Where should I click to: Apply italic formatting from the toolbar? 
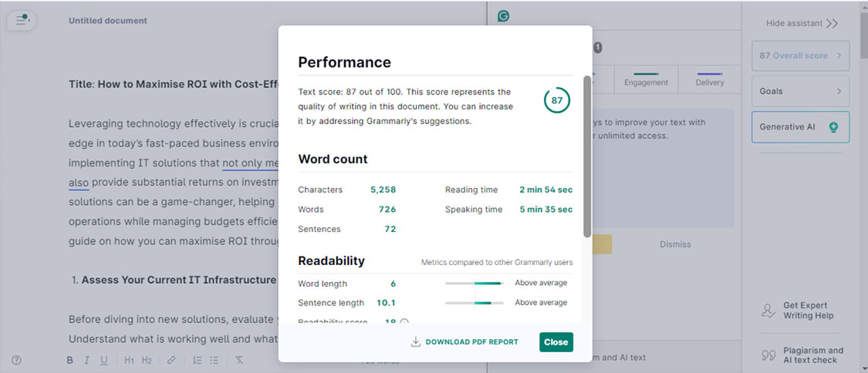pos(86,360)
